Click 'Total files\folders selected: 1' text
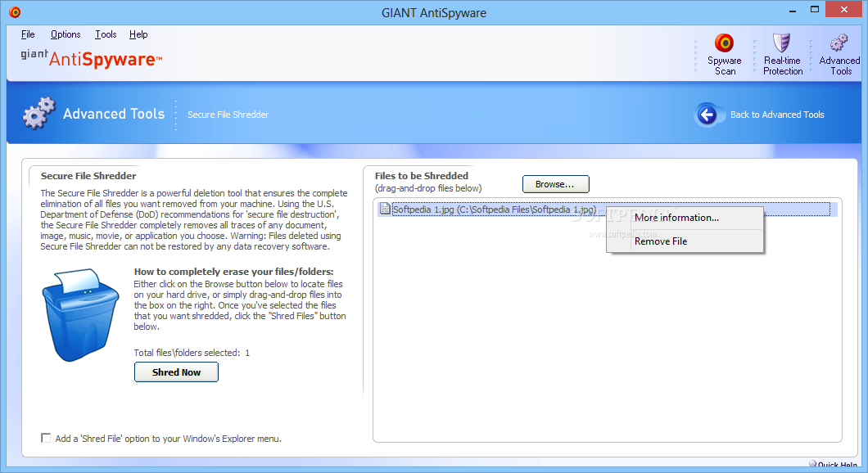 tap(192, 353)
